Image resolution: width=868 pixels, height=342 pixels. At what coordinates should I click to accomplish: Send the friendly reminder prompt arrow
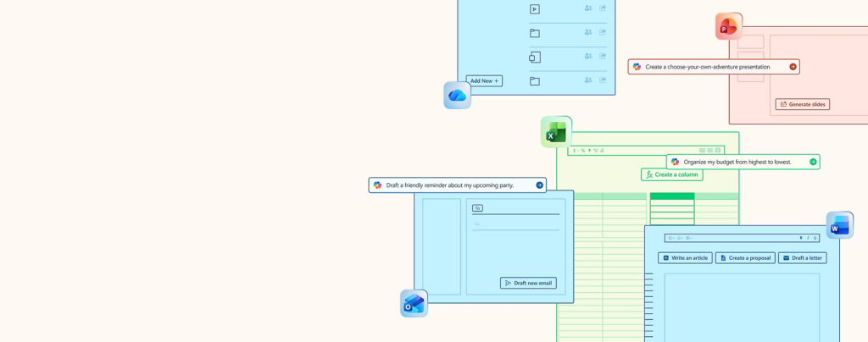[x=539, y=185]
